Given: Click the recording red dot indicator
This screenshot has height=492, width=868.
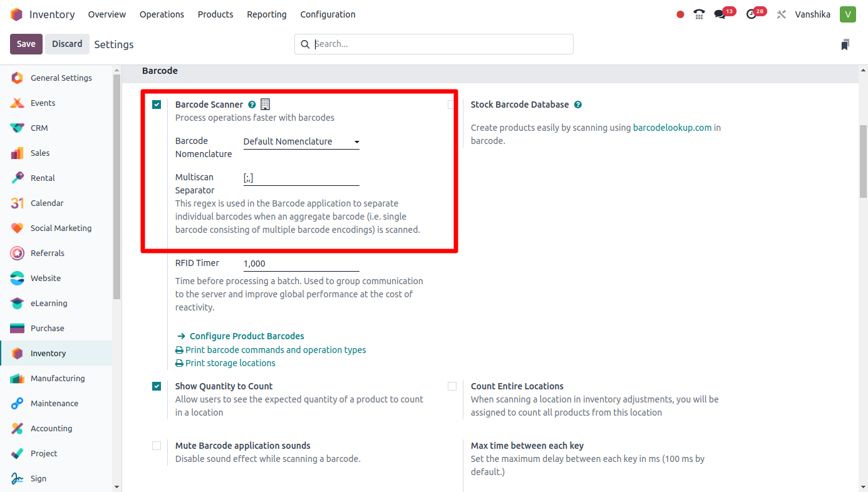Looking at the screenshot, I should coord(679,14).
